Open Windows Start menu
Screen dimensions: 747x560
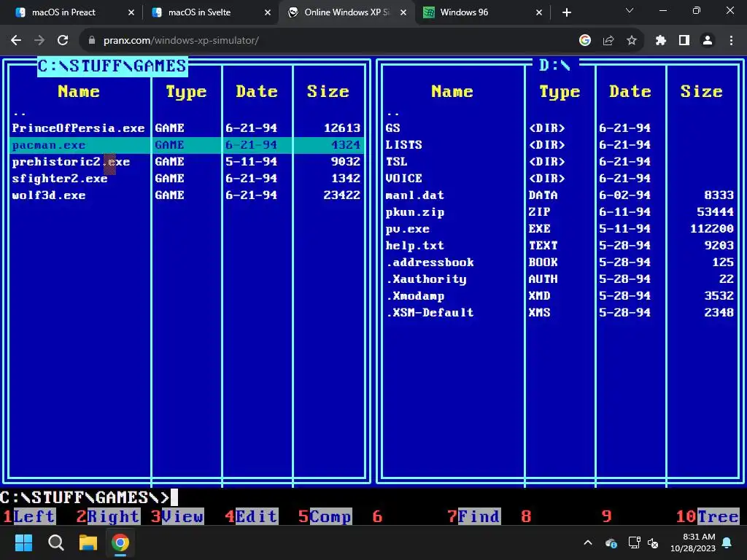[x=23, y=542]
